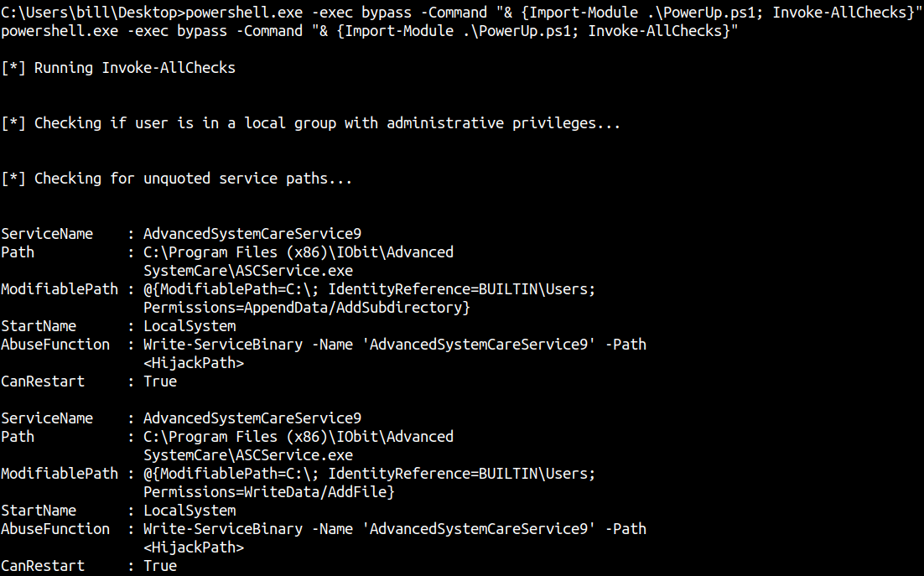The image size is (924, 576).
Task: Click the echoed powershell.exe command on second line
Action: click(370, 31)
